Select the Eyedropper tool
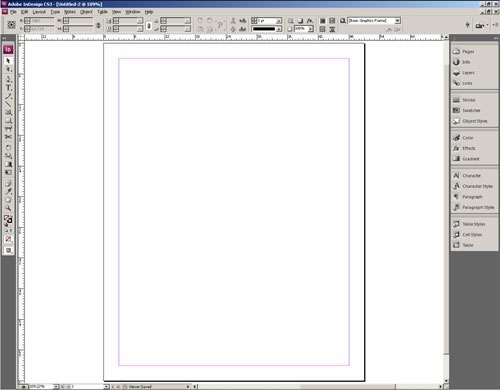 click(x=8, y=191)
